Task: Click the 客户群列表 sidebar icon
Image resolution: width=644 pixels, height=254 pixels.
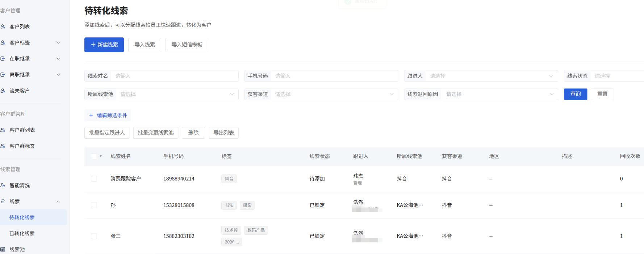Action: coord(3,130)
